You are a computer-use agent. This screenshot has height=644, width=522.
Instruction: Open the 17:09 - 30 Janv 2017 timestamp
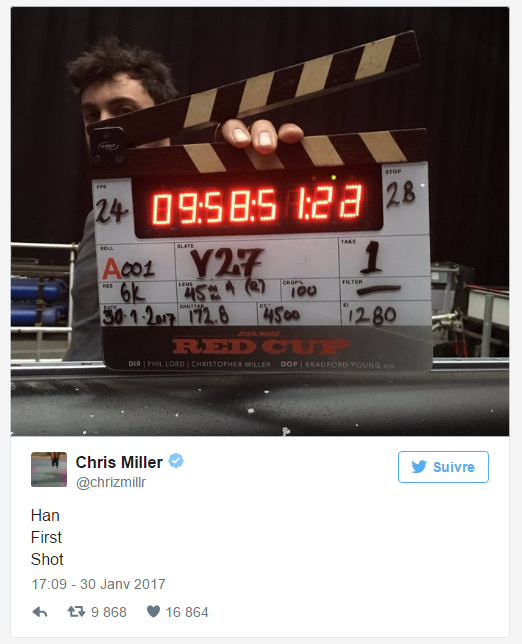point(99,584)
